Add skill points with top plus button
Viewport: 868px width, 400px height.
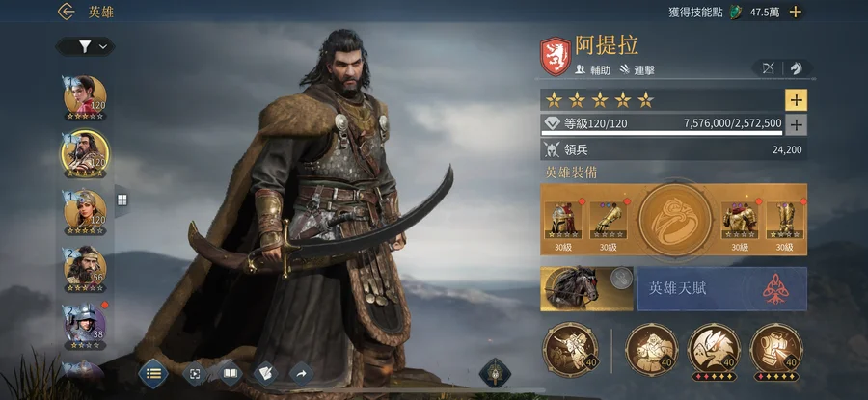pos(795,12)
